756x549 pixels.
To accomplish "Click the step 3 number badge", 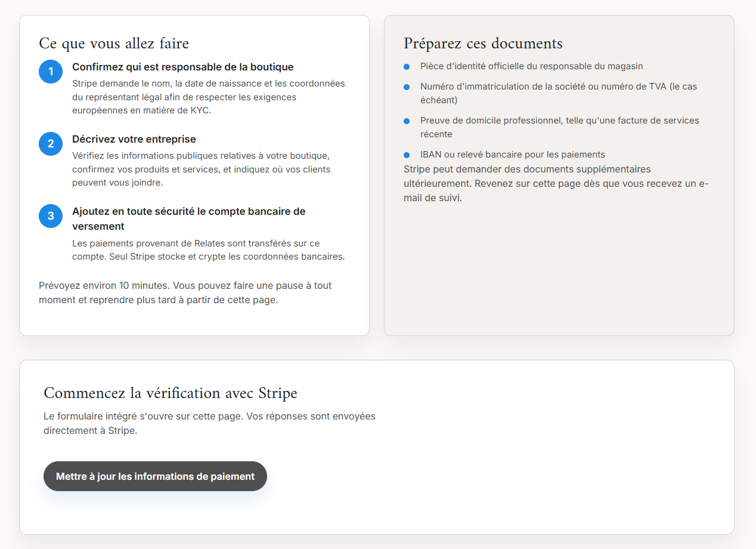I will [51, 216].
